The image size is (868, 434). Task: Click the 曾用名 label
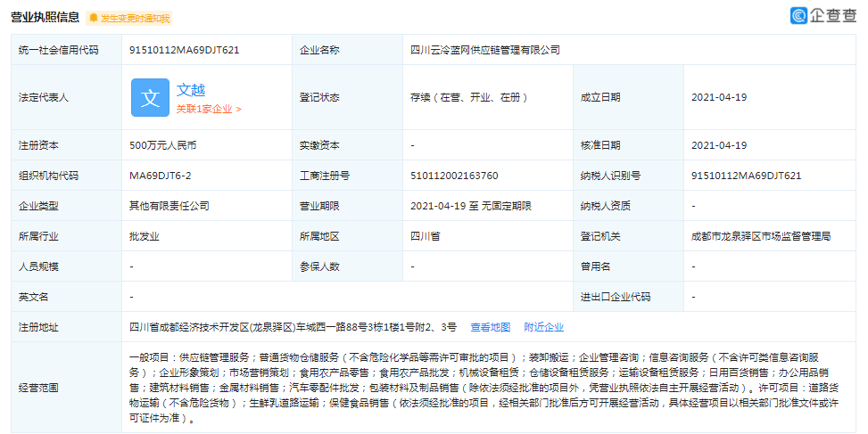coord(595,266)
